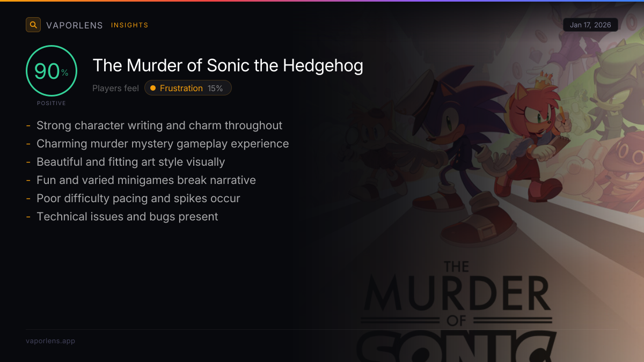
Task: Click the 15% frustration percentage
Action: tap(215, 88)
